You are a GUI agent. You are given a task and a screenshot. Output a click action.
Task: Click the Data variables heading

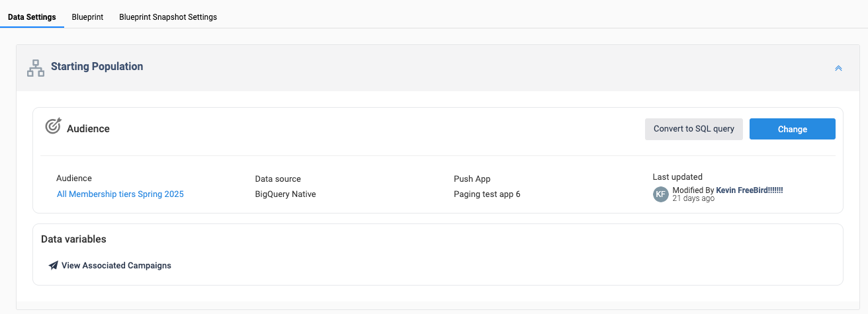pyautogui.click(x=73, y=239)
